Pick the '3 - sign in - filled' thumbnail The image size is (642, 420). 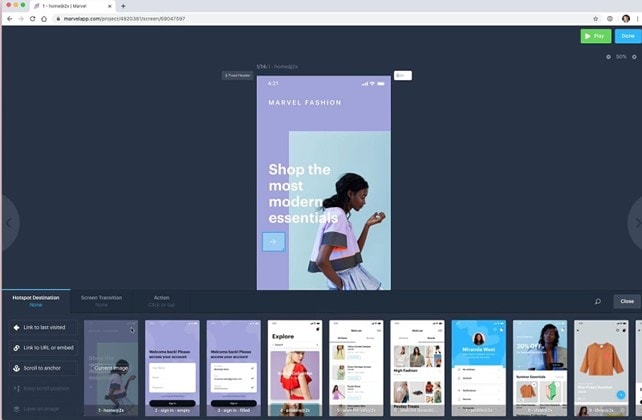tap(233, 368)
